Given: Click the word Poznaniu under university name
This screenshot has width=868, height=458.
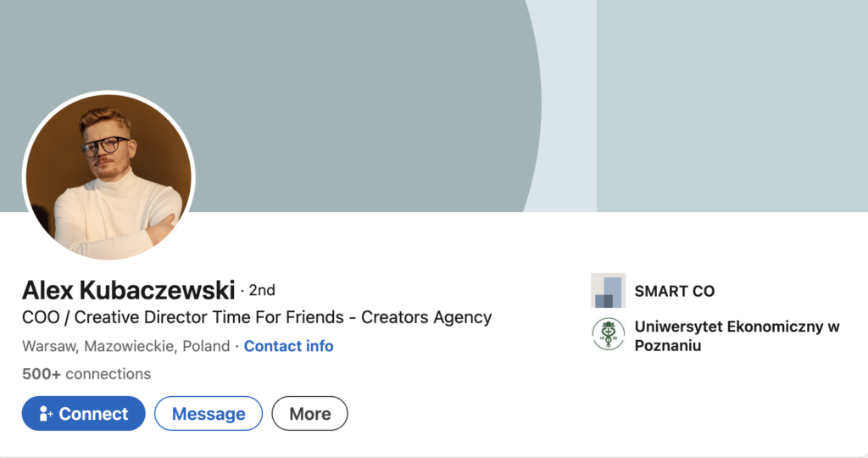Looking at the screenshot, I should click(x=668, y=345).
